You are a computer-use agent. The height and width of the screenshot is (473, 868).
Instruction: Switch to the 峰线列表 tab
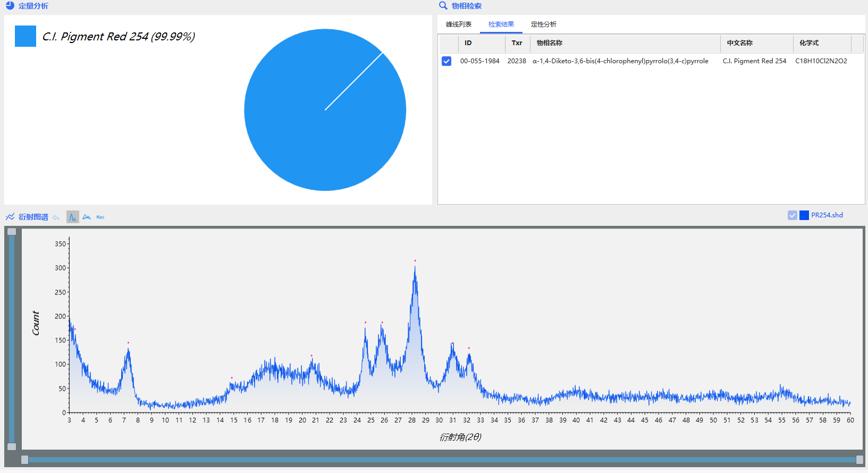[x=459, y=24]
